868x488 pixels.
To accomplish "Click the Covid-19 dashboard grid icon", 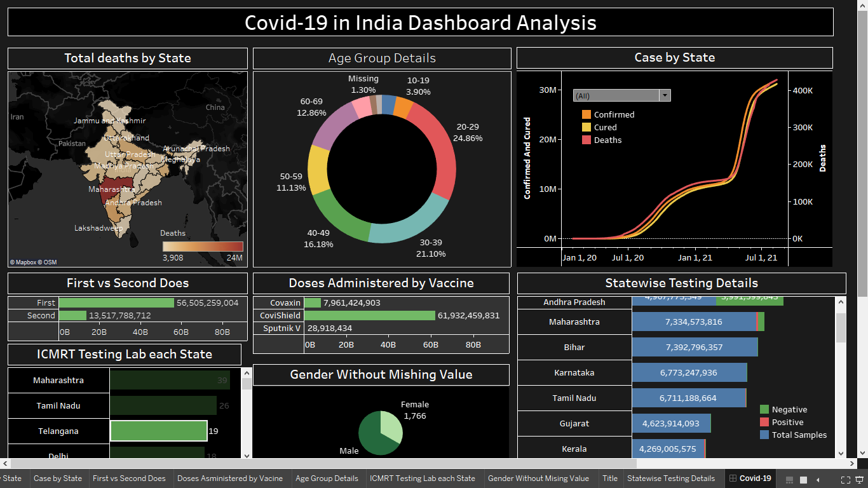I will tap(733, 478).
